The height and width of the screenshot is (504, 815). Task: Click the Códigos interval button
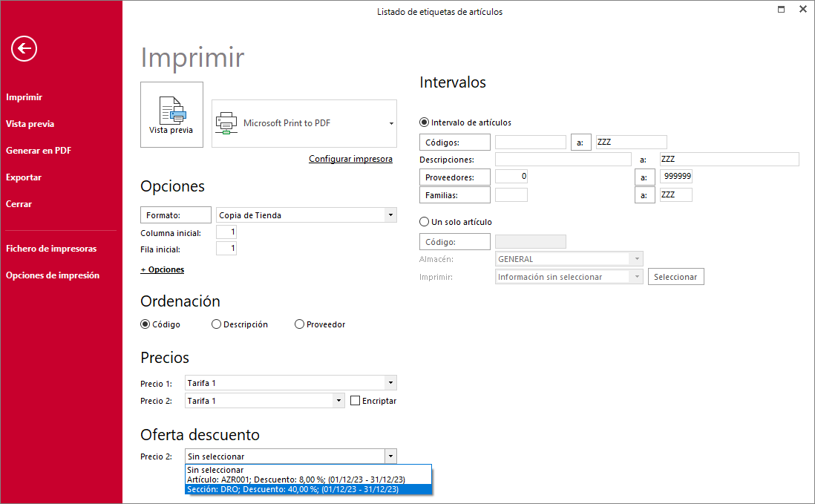pos(455,143)
